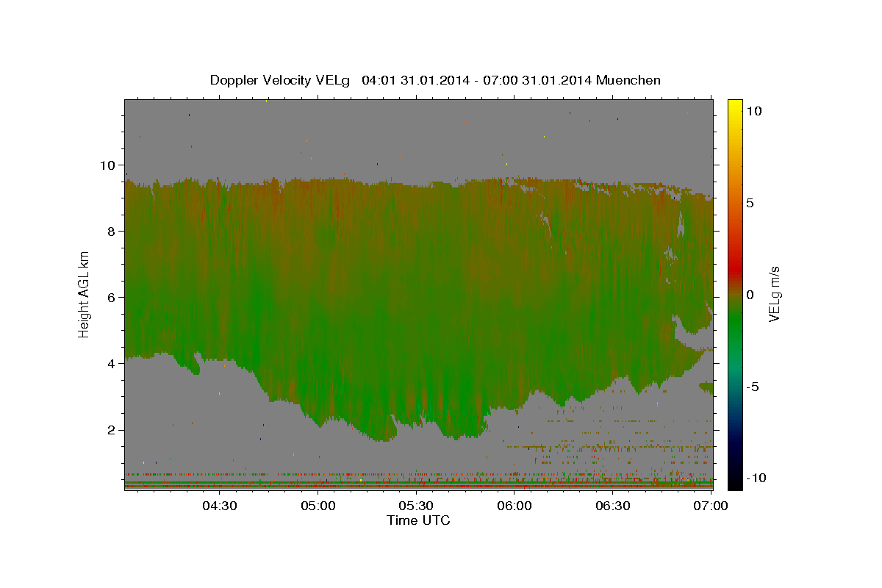Screen dimensions: 882x588
Task: Click the colorbar tick value '-5'
Action: click(753, 387)
